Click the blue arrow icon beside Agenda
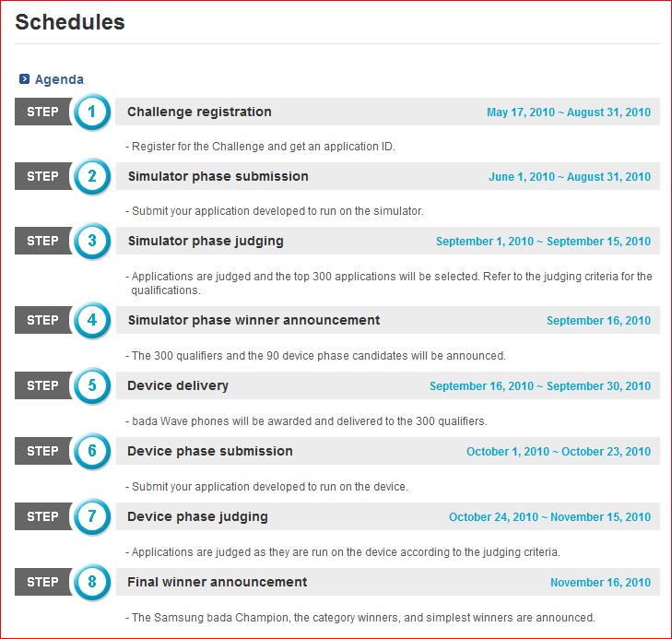This screenshot has height=639, width=672. coord(25,79)
